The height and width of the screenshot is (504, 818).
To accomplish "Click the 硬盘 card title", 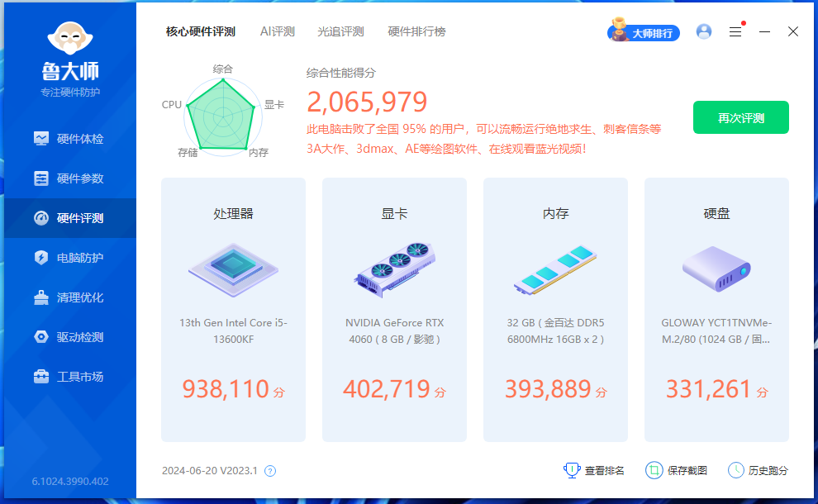I will point(716,213).
